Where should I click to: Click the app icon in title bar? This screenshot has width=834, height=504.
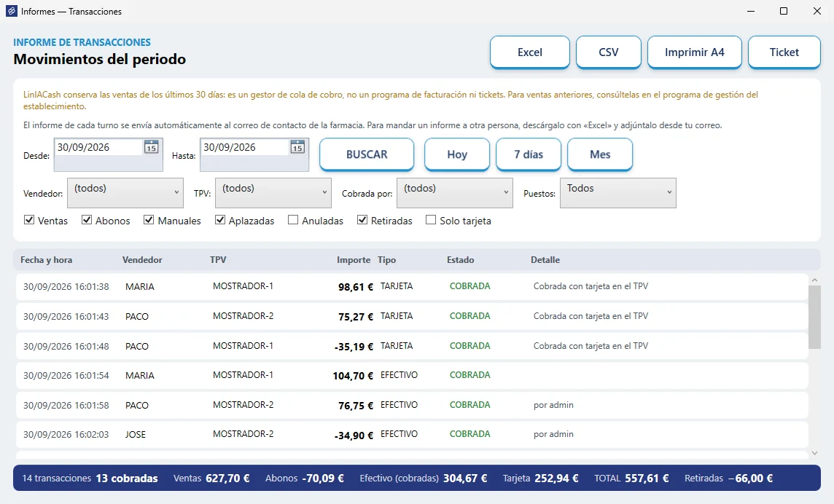pyautogui.click(x=11, y=11)
